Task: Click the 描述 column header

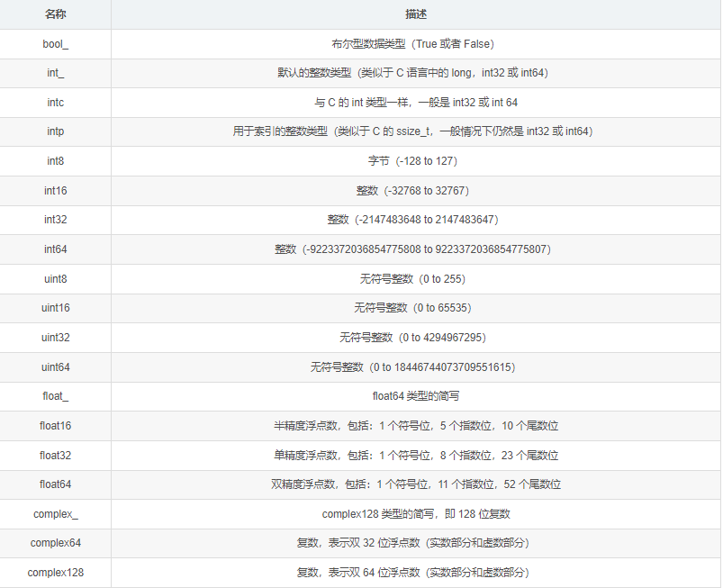Action: tap(415, 15)
